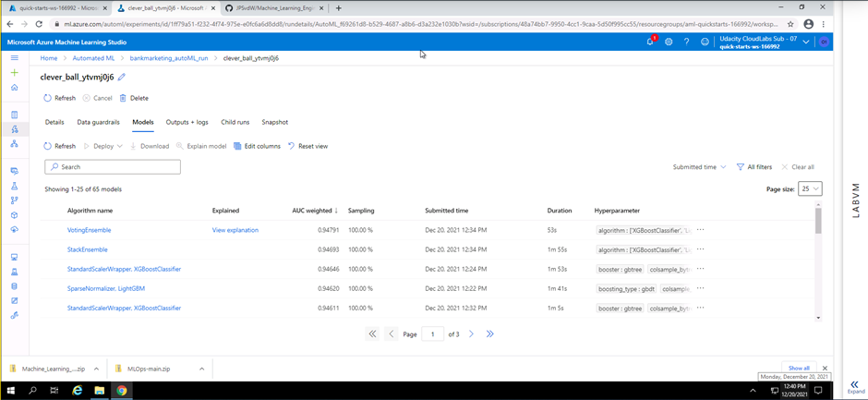Edit run name with pencil icon

coord(122,77)
